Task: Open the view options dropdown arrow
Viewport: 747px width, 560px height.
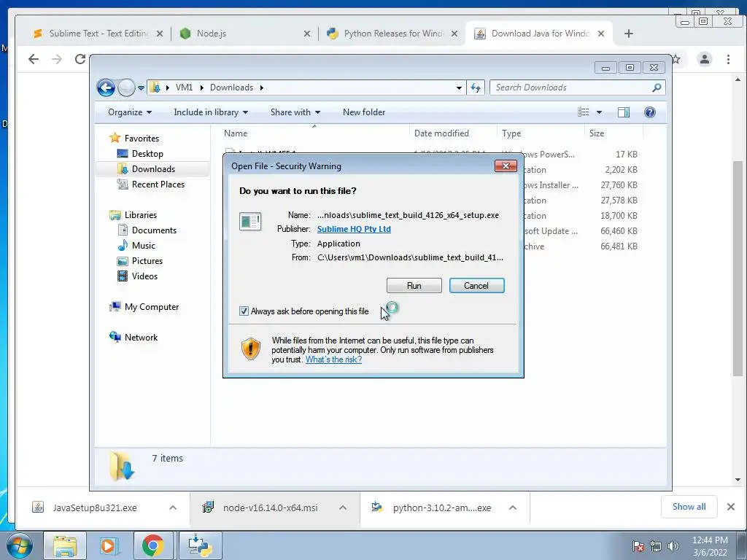Action: (x=599, y=112)
